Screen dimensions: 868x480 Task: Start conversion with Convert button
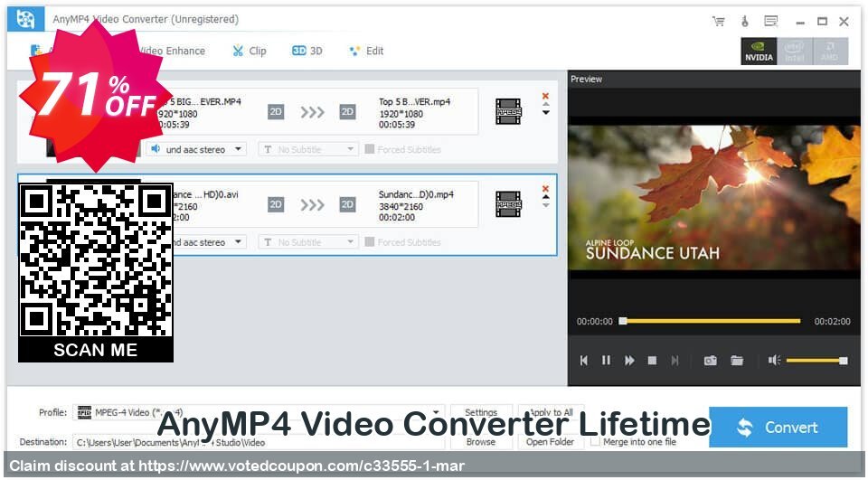[778, 427]
